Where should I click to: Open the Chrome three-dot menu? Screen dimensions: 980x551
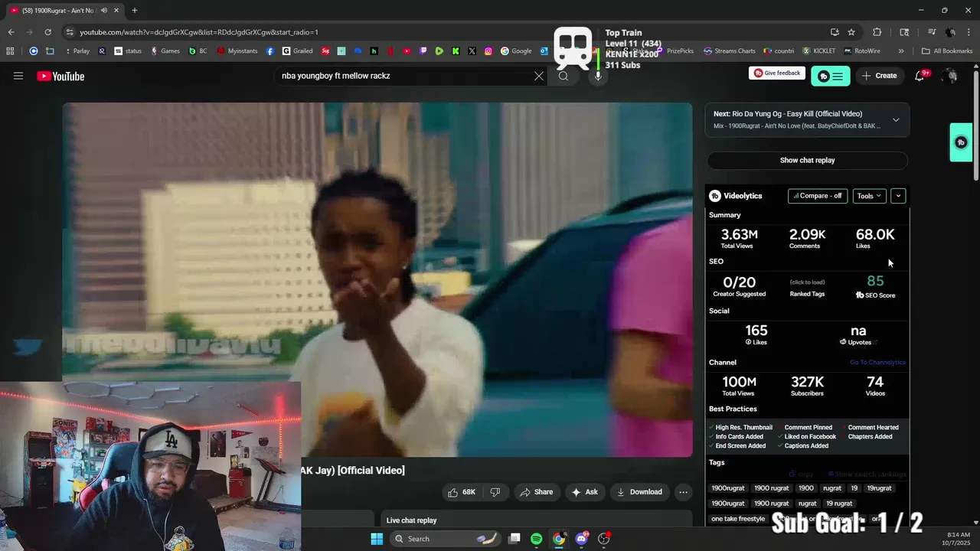(x=969, y=32)
